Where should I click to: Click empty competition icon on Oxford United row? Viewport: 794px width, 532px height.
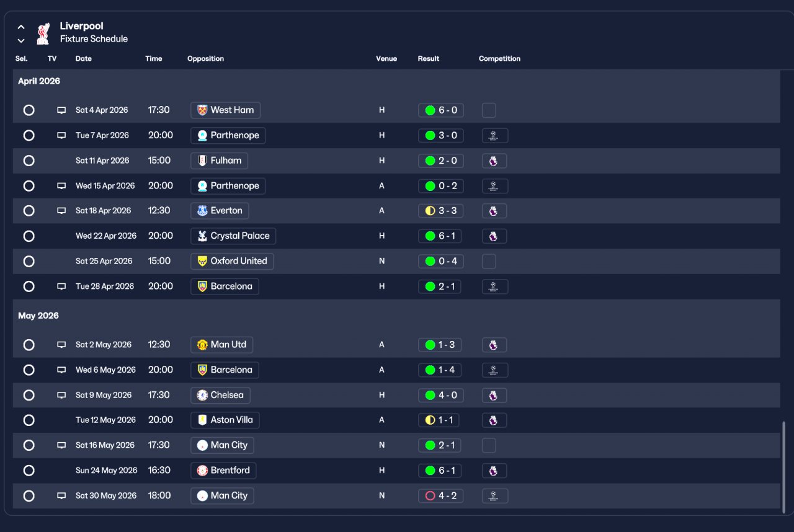pyautogui.click(x=489, y=262)
